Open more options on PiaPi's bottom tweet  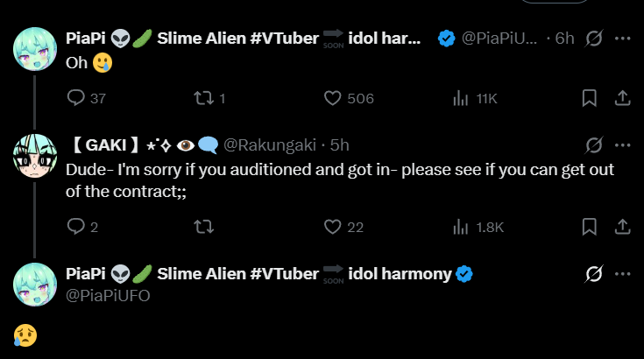click(x=623, y=274)
